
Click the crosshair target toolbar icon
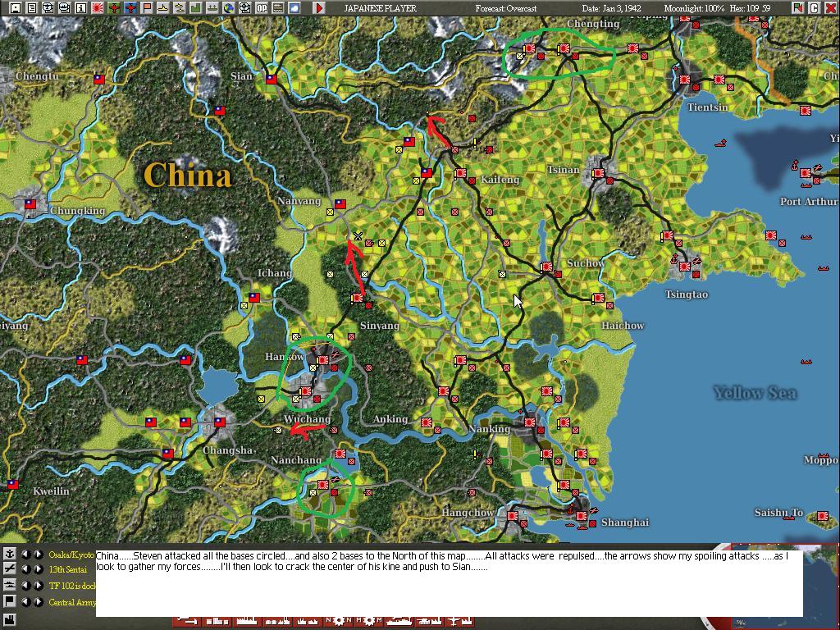pos(244,7)
